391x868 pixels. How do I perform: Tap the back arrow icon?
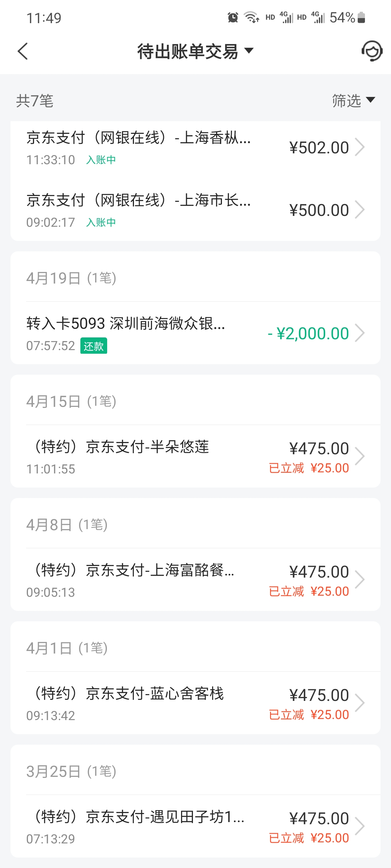click(x=23, y=51)
